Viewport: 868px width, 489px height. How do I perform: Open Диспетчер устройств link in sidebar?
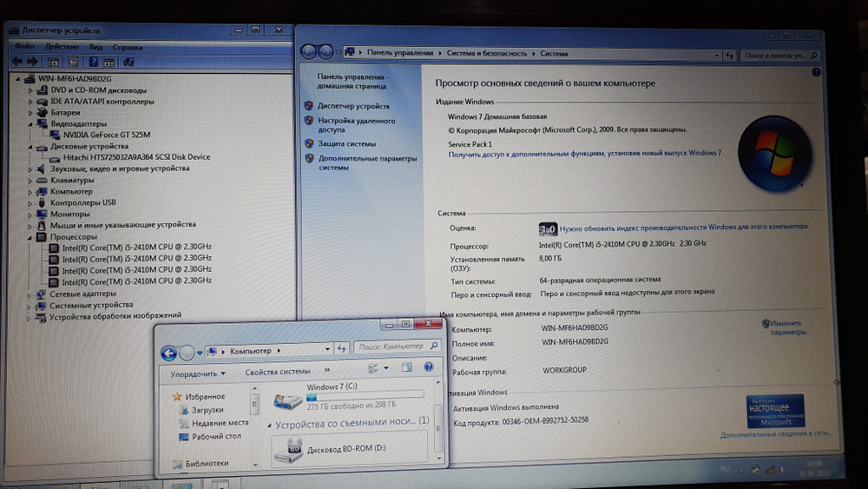[x=353, y=106]
